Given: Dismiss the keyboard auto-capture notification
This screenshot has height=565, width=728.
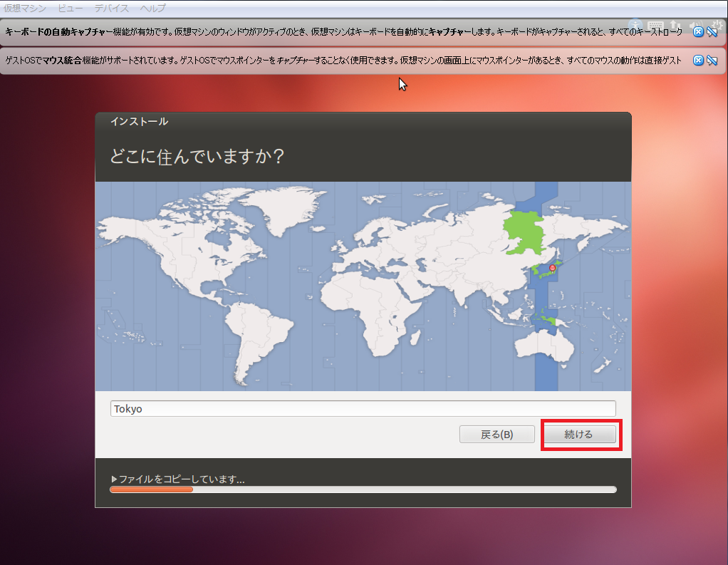Looking at the screenshot, I should [x=698, y=31].
